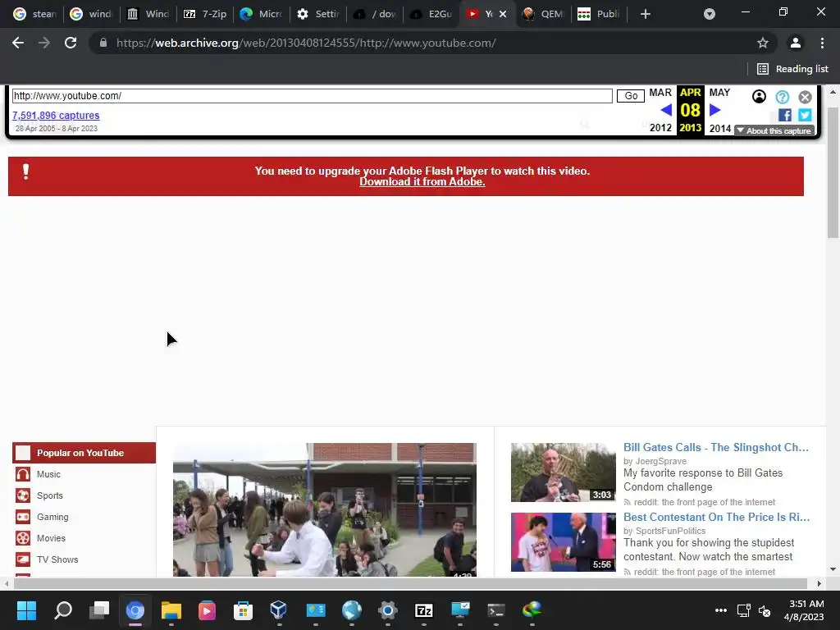
Task: Click the browser address bar URL
Action: 306,43
